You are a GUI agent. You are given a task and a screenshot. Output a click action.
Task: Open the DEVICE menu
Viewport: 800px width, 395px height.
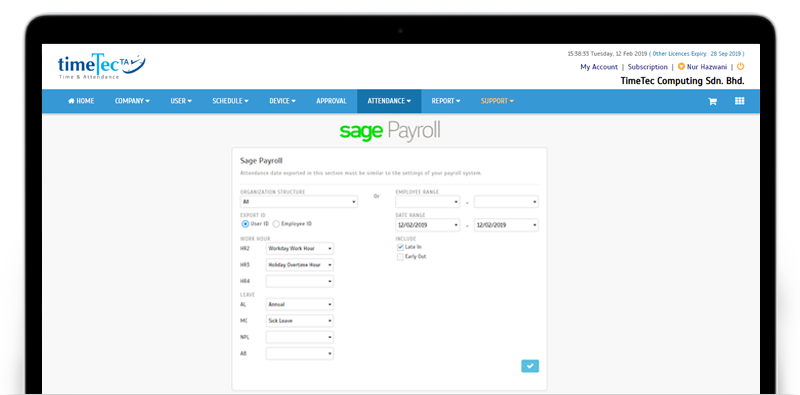[283, 101]
